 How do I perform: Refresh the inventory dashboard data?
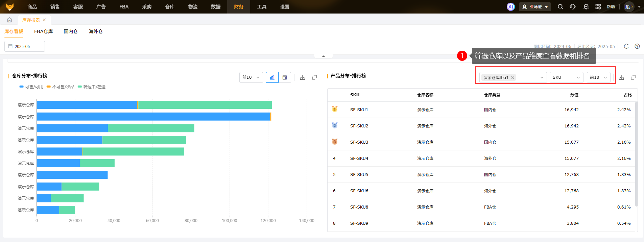tap(626, 46)
